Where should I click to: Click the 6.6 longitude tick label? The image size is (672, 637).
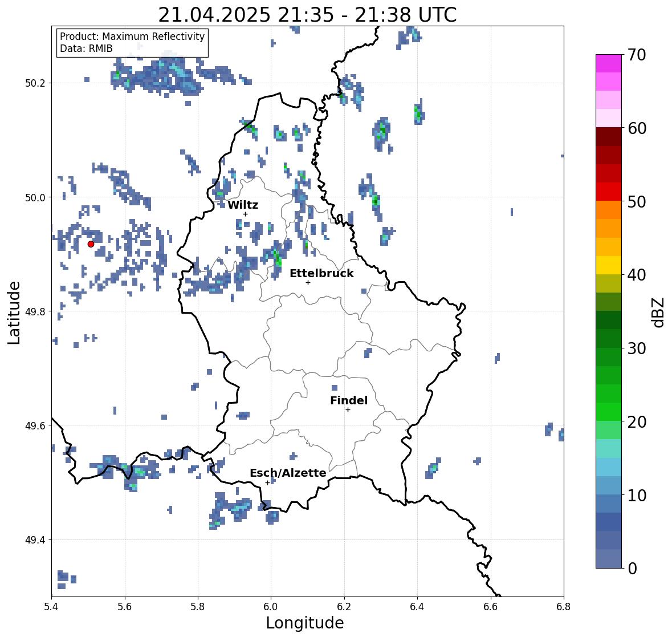pos(490,607)
